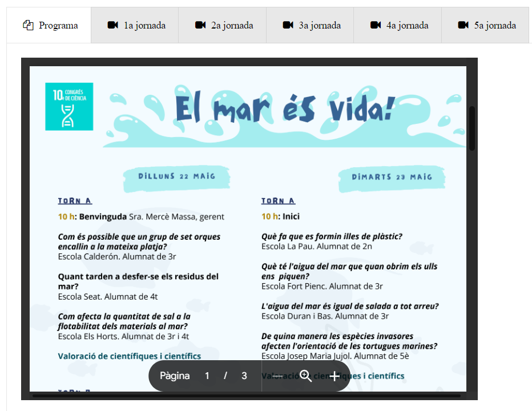Click the first Torn A heading under Dilluns
This screenshot has width=532, height=411.
75,201
